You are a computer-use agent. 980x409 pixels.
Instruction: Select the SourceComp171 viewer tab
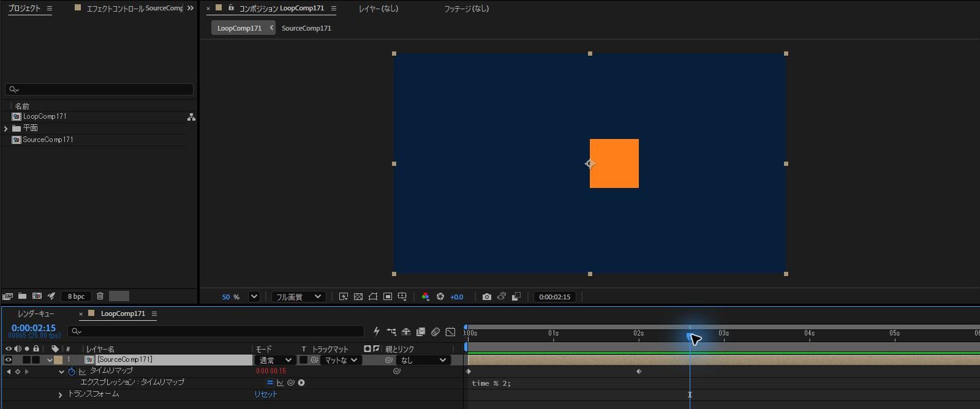306,28
